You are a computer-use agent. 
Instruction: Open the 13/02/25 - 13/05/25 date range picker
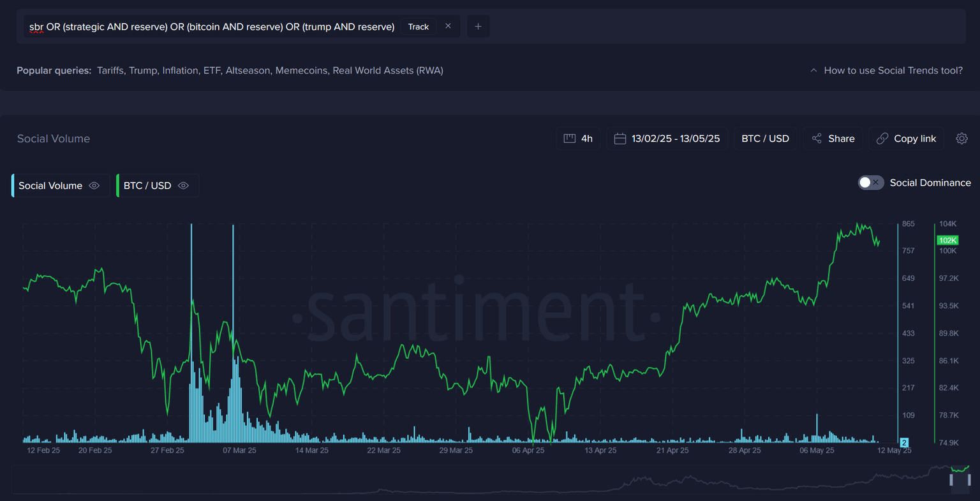(x=667, y=138)
